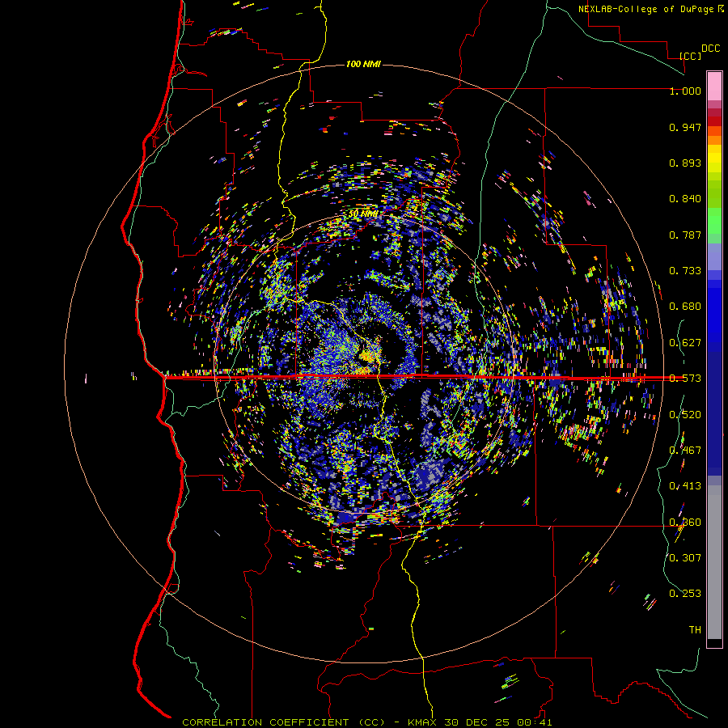
Task: Select the 0.627 scale value
Action: click(685, 343)
